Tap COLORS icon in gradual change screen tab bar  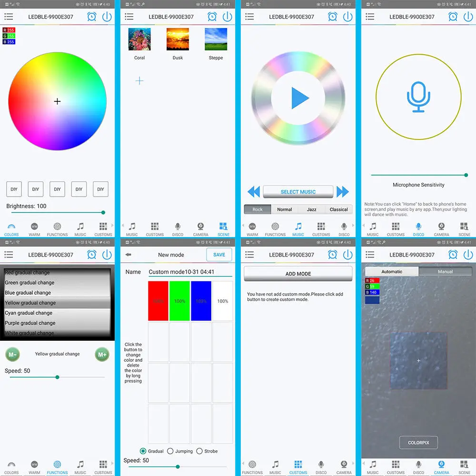[11, 465]
